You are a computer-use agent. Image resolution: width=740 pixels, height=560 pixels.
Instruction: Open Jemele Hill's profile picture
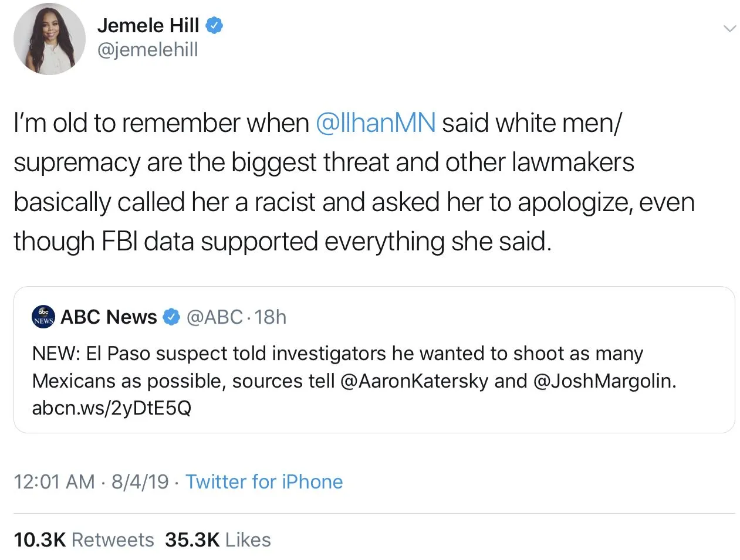(49, 39)
